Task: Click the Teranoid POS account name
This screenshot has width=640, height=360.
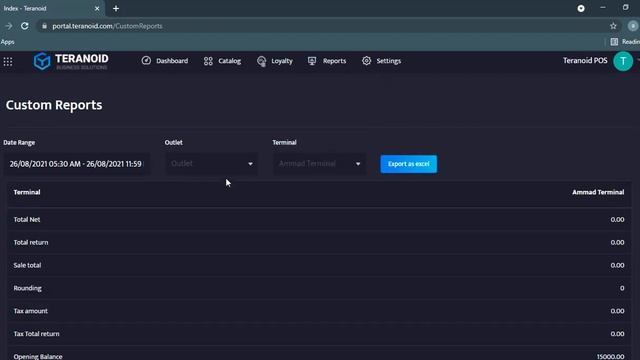Action: (585, 61)
